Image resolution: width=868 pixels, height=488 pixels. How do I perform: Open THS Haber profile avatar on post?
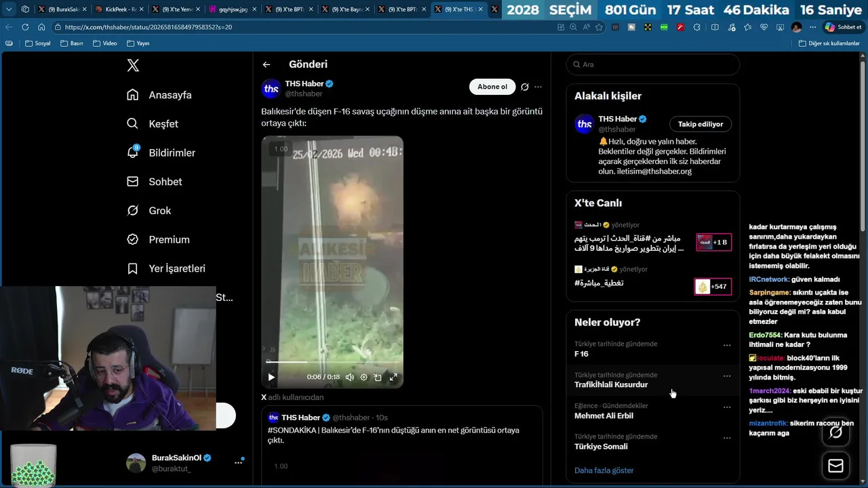(271, 89)
